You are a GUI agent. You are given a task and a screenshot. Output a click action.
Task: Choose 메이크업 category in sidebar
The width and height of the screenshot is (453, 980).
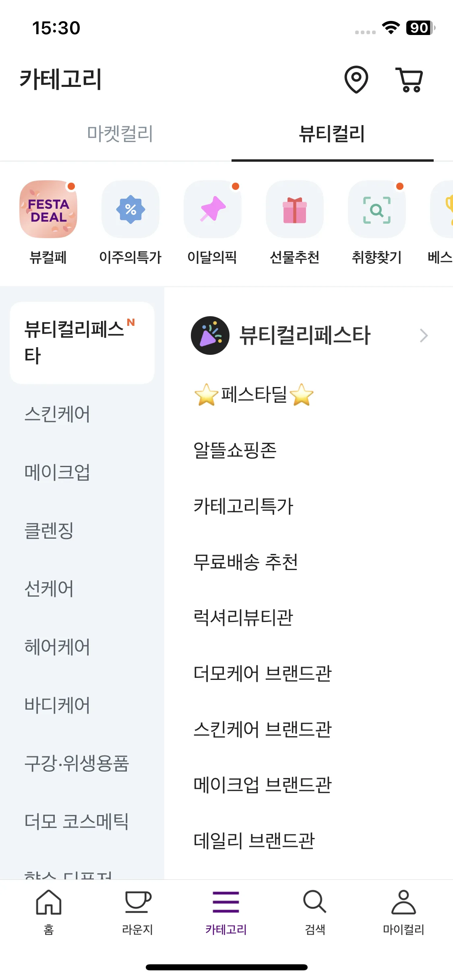tap(57, 472)
